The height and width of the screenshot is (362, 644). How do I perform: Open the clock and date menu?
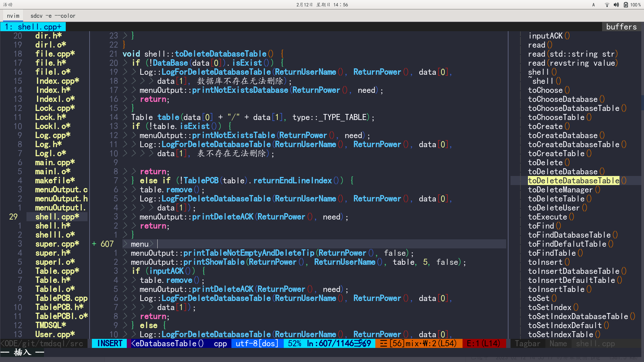[x=322, y=5]
